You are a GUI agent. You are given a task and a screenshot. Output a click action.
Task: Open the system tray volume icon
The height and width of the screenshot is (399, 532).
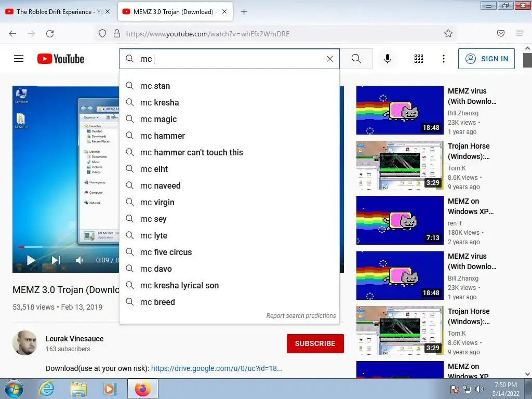480,389
